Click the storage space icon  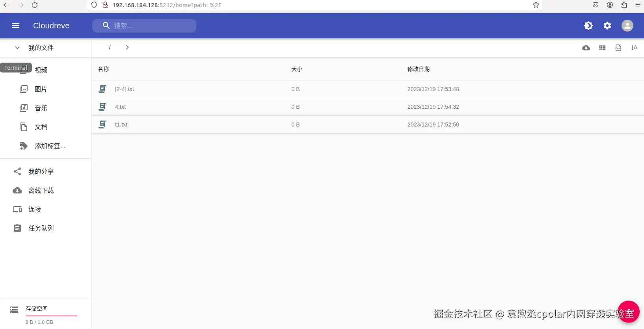(x=14, y=310)
